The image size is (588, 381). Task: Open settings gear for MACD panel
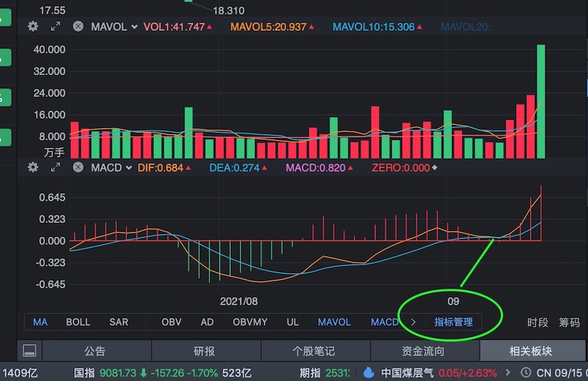pos(33,168)
